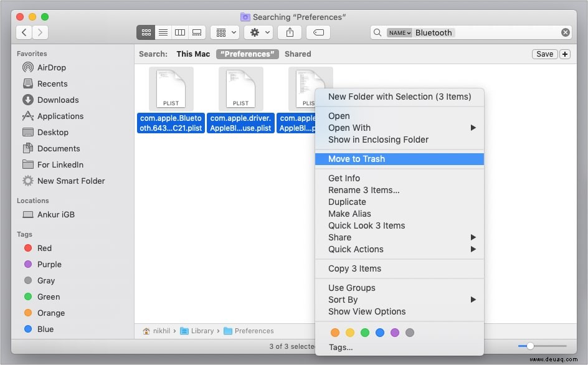This screenshot has height=365, width=588.
Task: Open Documents in the sidebar
Action: 51,148
